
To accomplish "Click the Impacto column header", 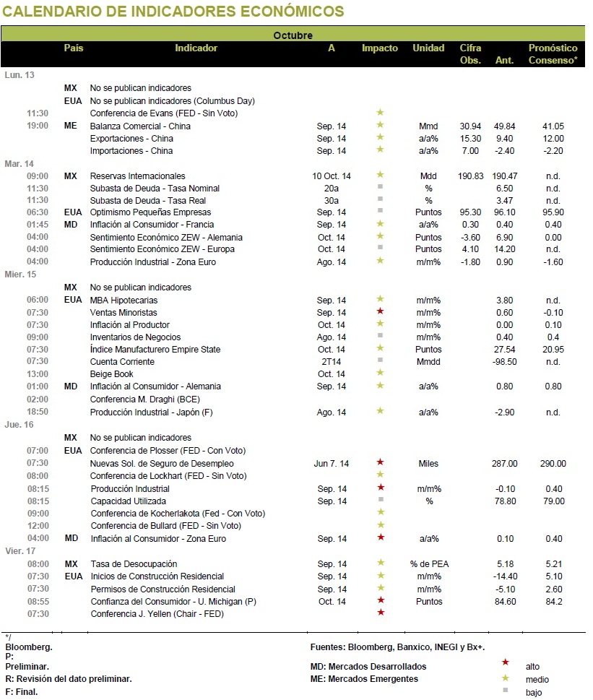I will point(380,48).
